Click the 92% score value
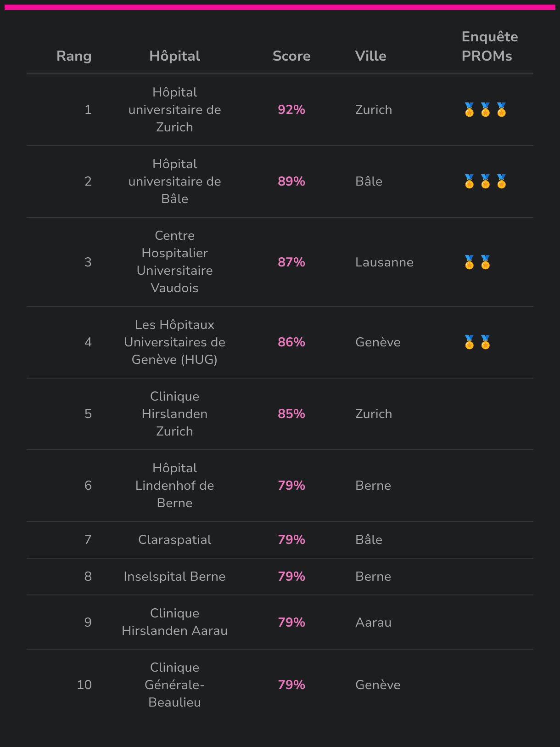Viewport: 560px width, 747px height. pyautogui.click(x=291, y=110)
